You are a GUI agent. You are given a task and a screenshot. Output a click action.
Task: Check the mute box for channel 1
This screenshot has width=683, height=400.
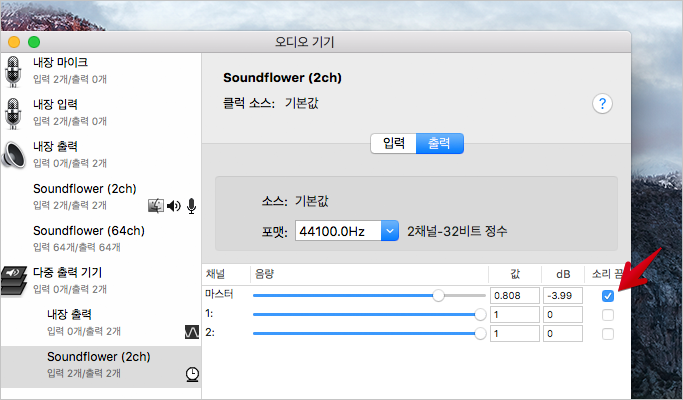click(608, 315)
